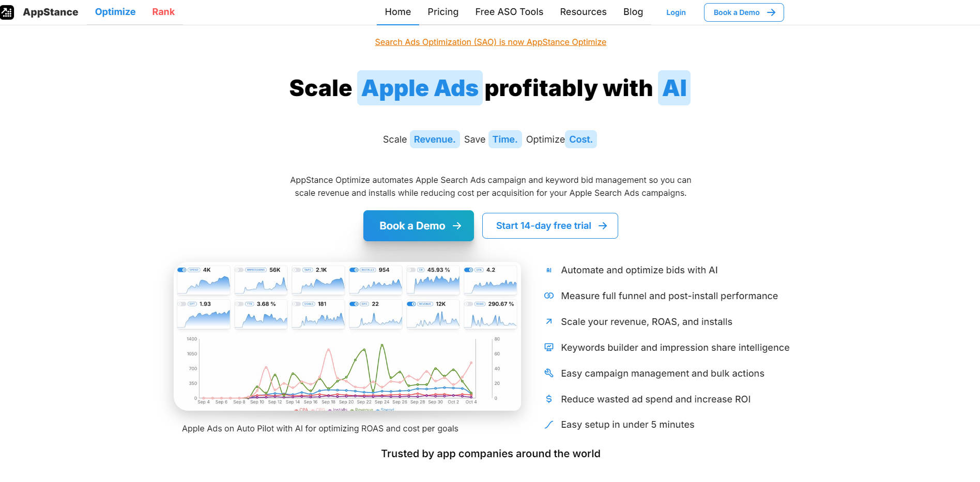Click the arrow icon beside Scale your revenue
Screen dimensions: 980x482
pyautogui.click(x=549, y=322)
